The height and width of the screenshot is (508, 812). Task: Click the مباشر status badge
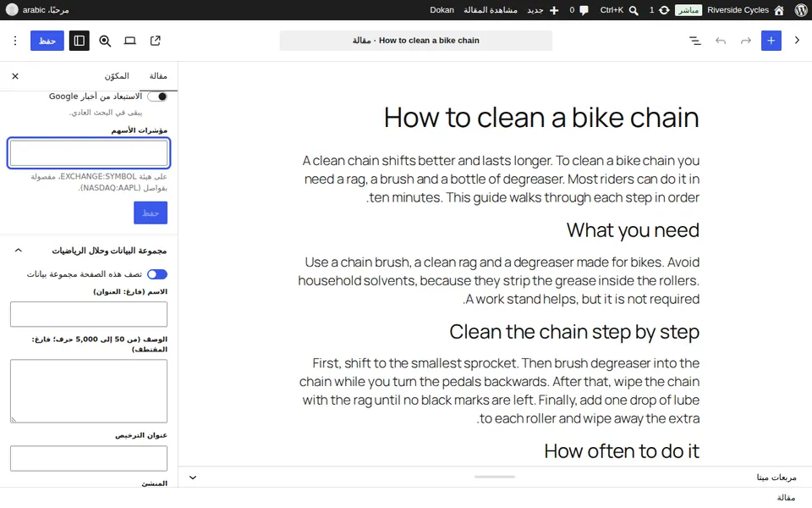click(689, 10)
